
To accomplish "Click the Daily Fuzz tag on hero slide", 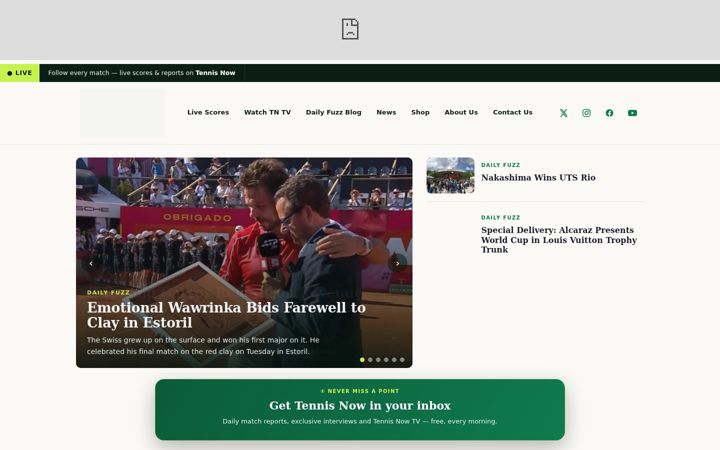I will [108, 292].
